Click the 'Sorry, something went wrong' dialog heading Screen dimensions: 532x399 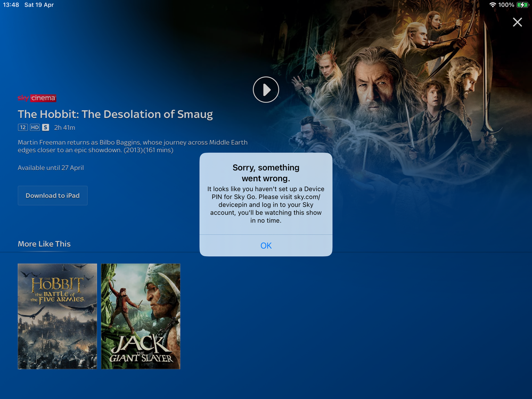266,173
